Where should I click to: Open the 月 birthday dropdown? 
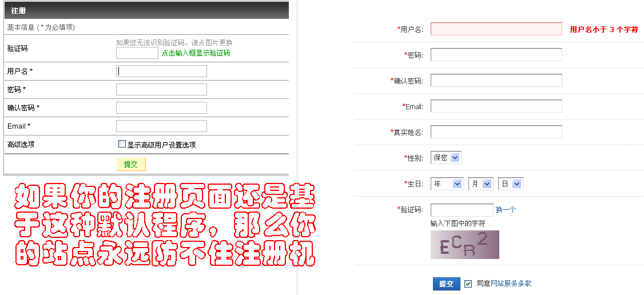480,184
